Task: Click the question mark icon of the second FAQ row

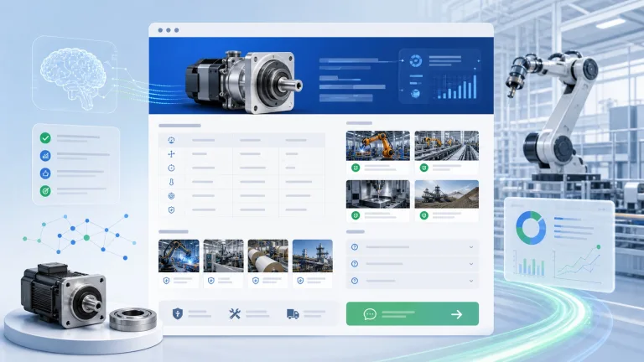Action: point(355,264)
